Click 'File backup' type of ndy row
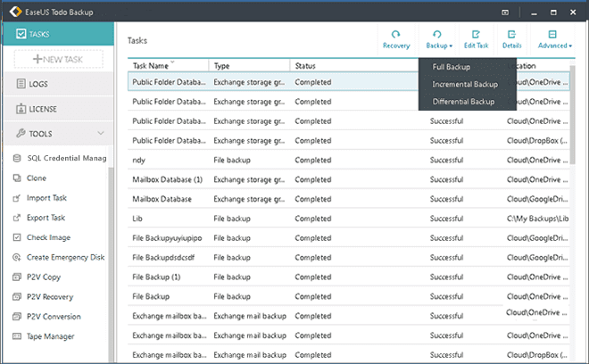589x364 pixels. [232, 160]
